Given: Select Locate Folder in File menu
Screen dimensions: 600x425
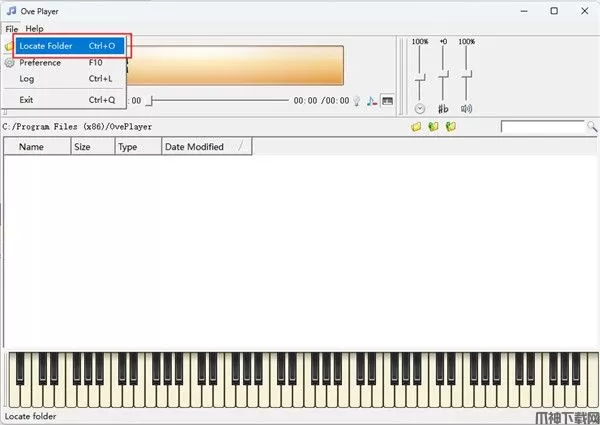Looking at the screenshot, I should tap(70, 46).
